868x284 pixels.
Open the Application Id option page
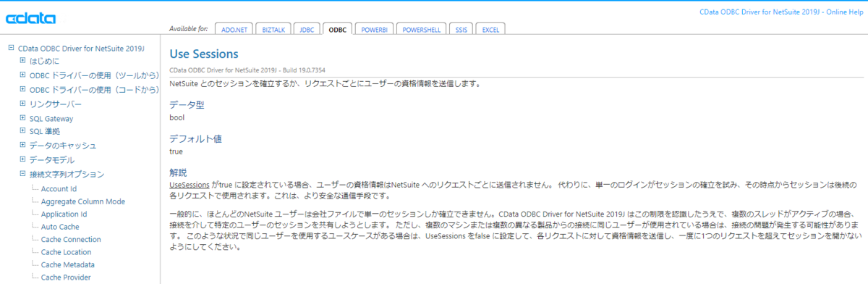pos(64,214)
